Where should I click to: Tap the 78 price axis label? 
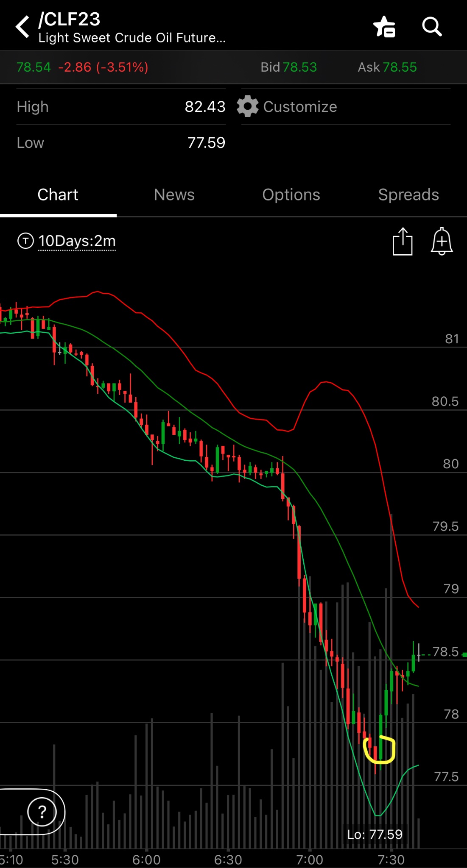click(x=451, y=714)
